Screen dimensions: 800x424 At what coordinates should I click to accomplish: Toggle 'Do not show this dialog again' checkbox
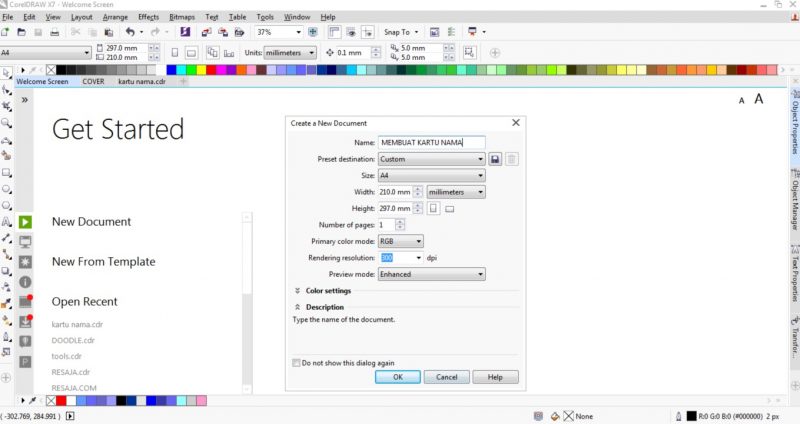296,363
